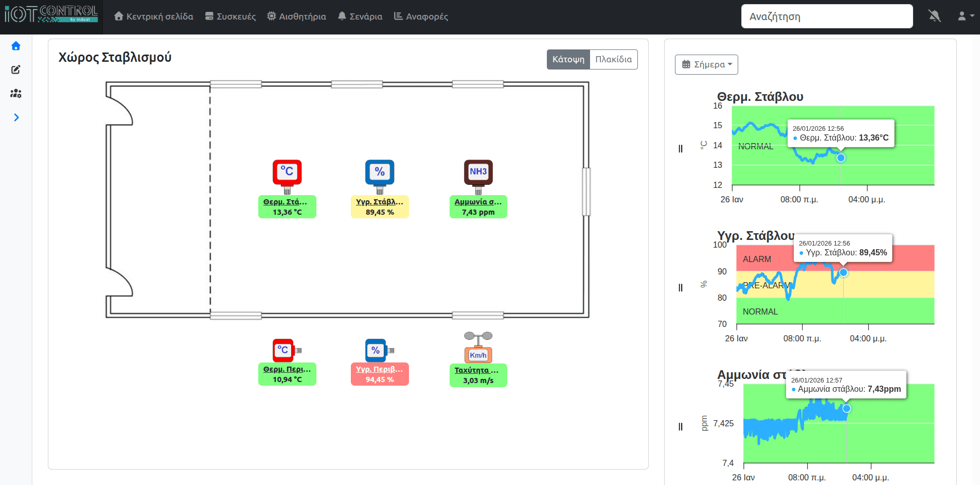This screenshot has width=980, height=485.
Task: Click the stable humidity sensor icon
Action: tap(380, 174)
